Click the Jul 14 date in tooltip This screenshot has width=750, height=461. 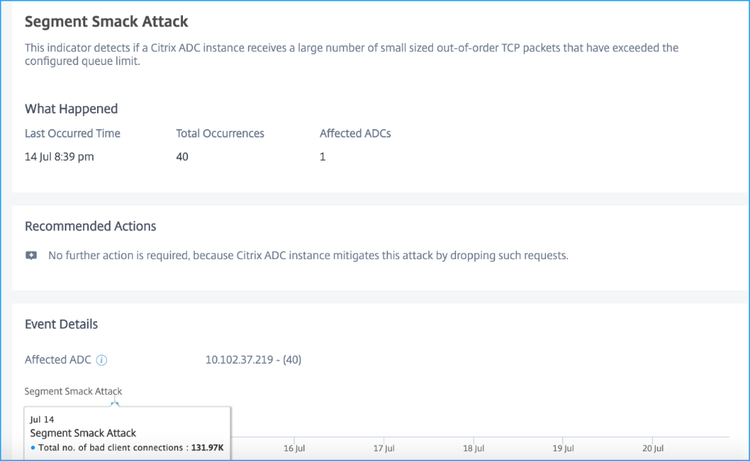point(42,420)
